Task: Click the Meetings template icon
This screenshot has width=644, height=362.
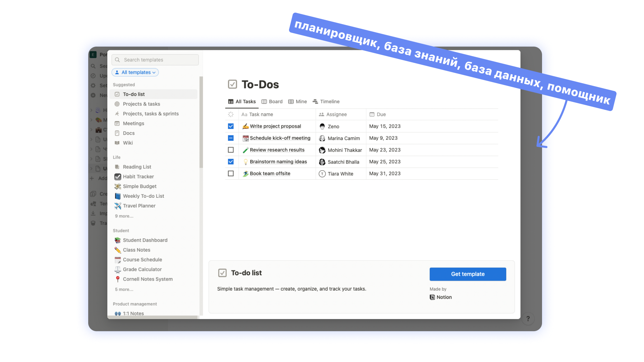Action: [117, 123]
